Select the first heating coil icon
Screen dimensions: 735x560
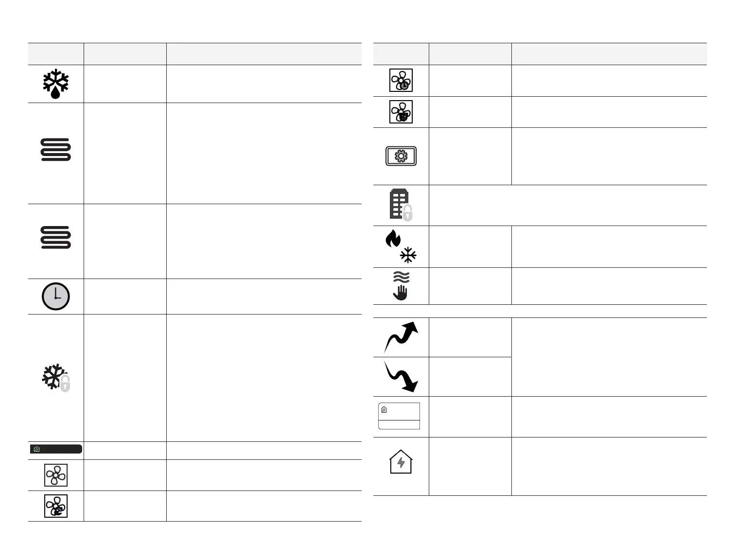(56, 150)
